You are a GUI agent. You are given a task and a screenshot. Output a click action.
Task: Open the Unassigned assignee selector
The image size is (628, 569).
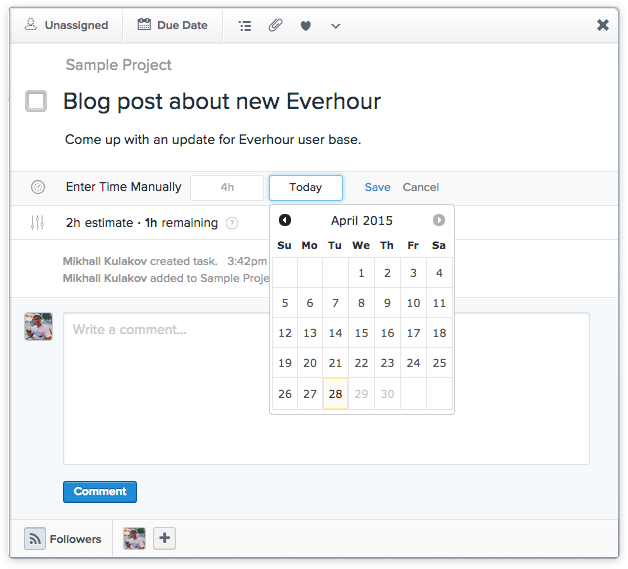(x=66, y=25)
